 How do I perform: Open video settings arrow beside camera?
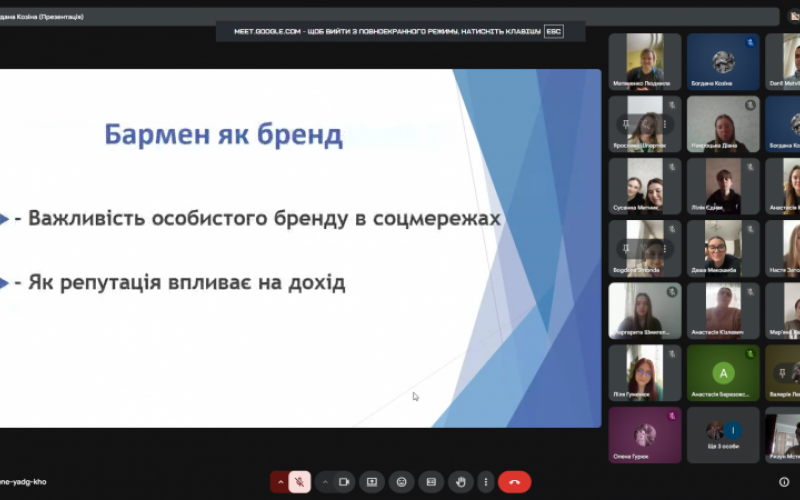click(323, 482)
